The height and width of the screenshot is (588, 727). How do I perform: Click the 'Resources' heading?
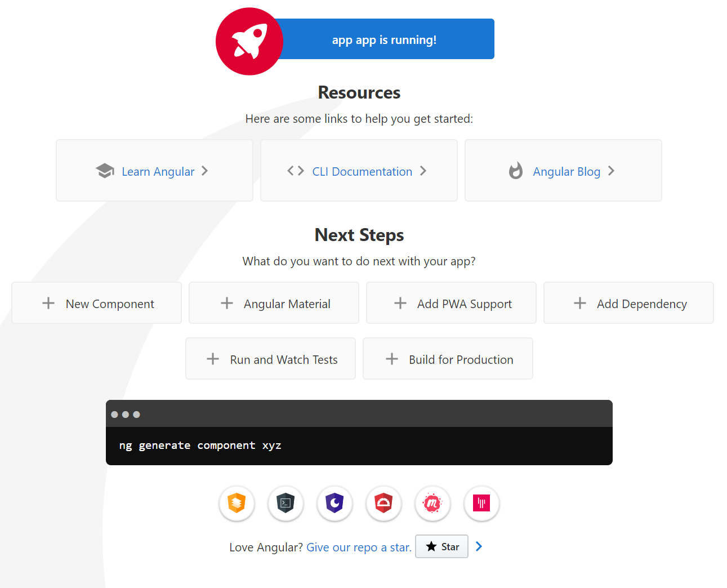pos(359,92)
